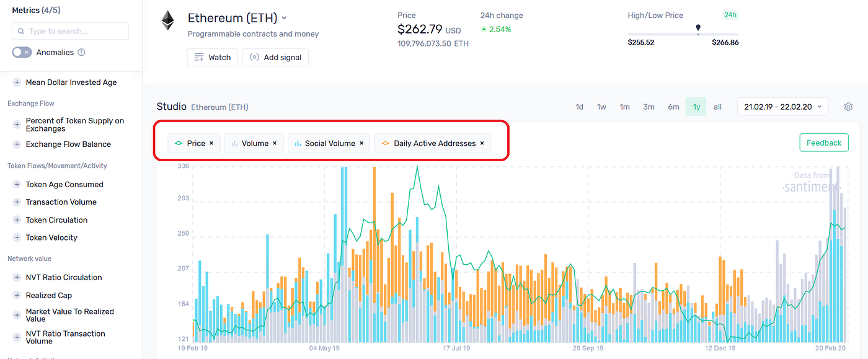Add NVT Ratio Transaction Volume metric
The height and width of the screenshot is (359, 868).
click(x=17, y=337)
